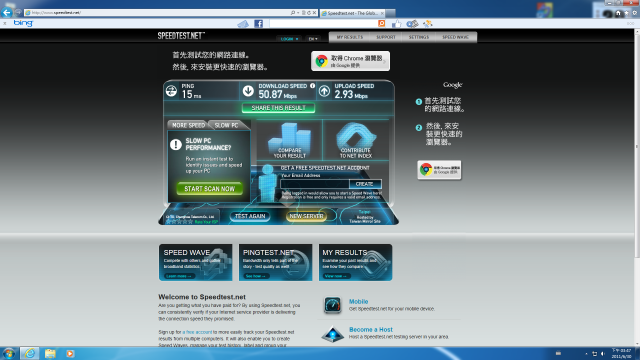Switch to the MORE SPEED tab
This screenshot has height=360, width=640.
coord(188,125)
